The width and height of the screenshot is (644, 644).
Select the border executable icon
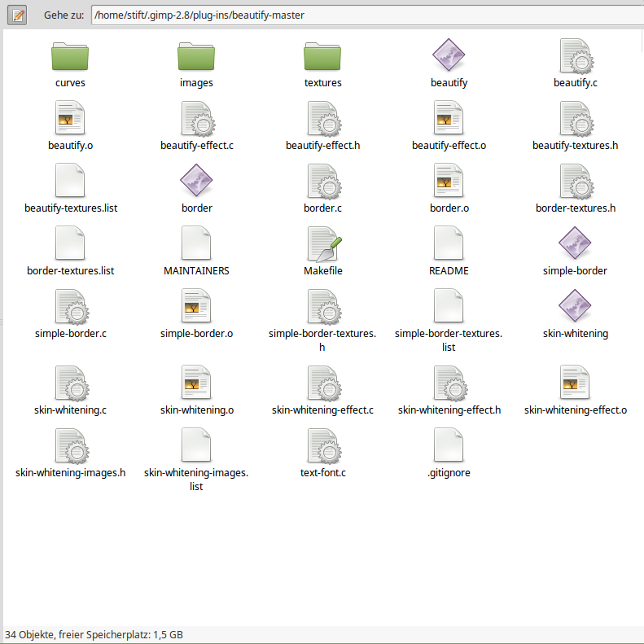[196, 182]
